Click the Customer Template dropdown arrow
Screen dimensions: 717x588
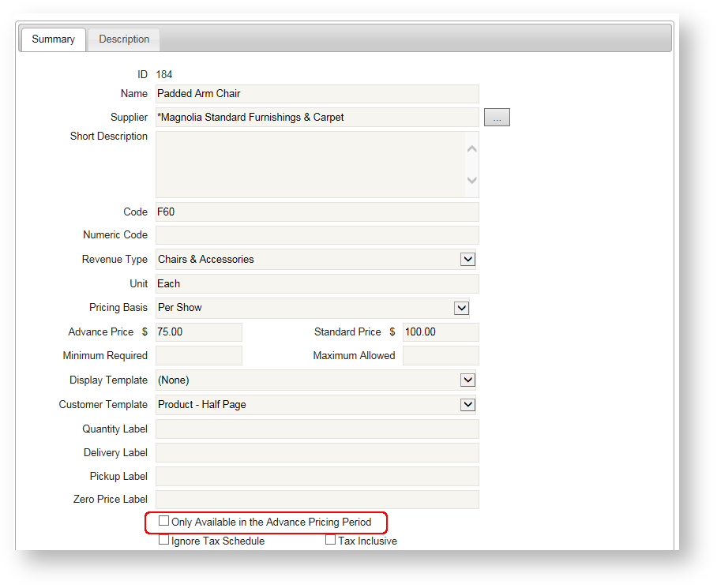tap(467, 404)
